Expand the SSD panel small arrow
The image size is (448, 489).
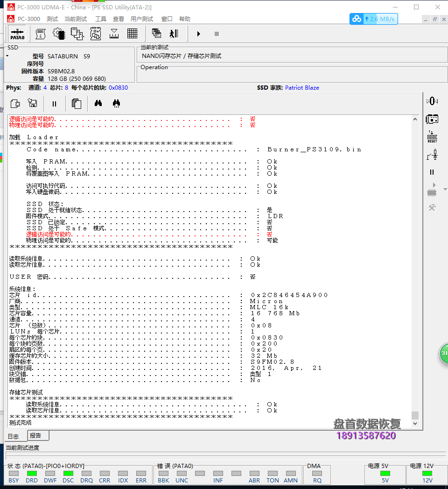point(7,56)
